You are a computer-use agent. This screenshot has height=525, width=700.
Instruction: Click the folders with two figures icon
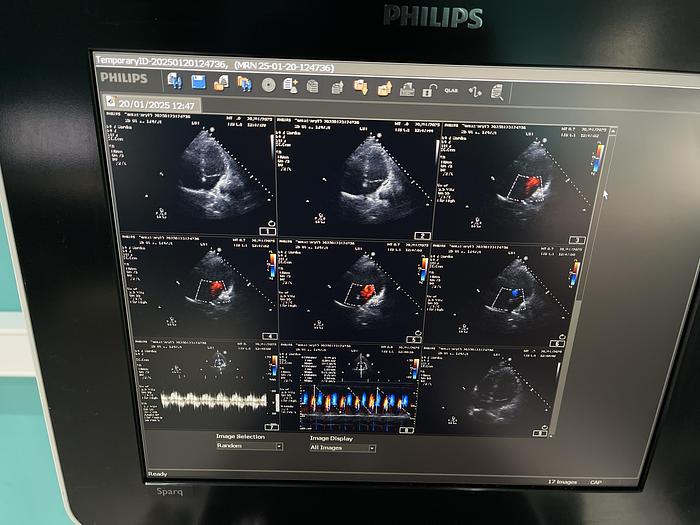[244, 83]
